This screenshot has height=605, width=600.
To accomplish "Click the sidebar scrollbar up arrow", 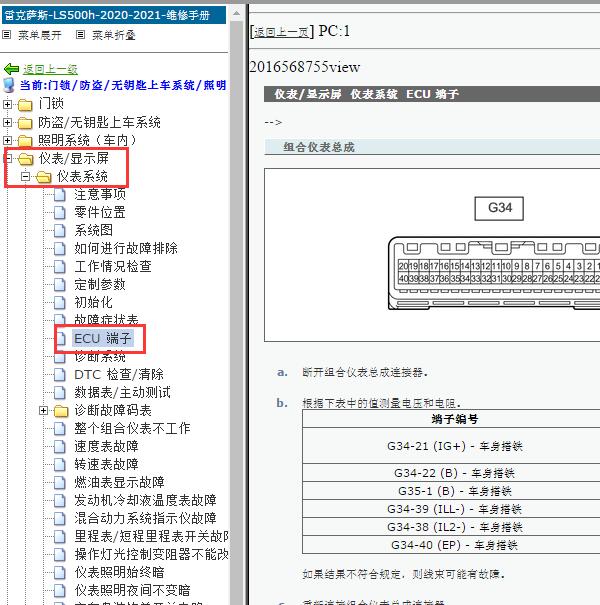I will point(237,14).
